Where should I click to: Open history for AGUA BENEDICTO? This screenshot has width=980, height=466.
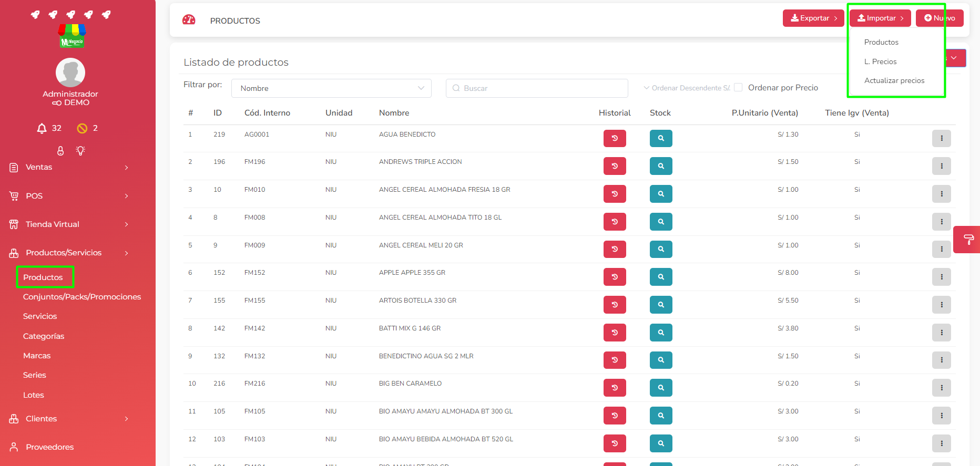click(615, 138)
